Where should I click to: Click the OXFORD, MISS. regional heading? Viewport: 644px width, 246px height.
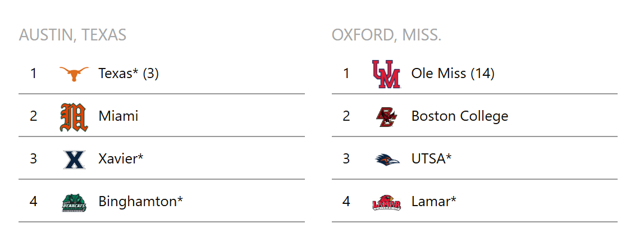386,35
